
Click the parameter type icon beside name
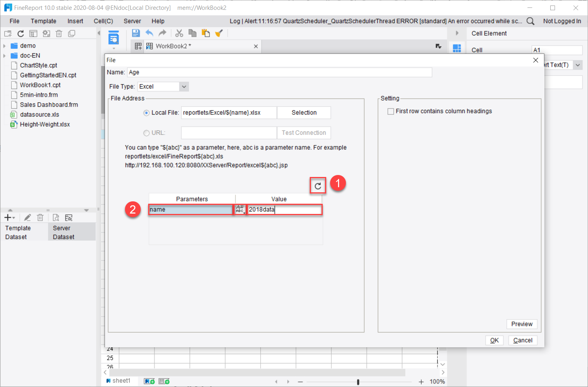coord(240,210)
